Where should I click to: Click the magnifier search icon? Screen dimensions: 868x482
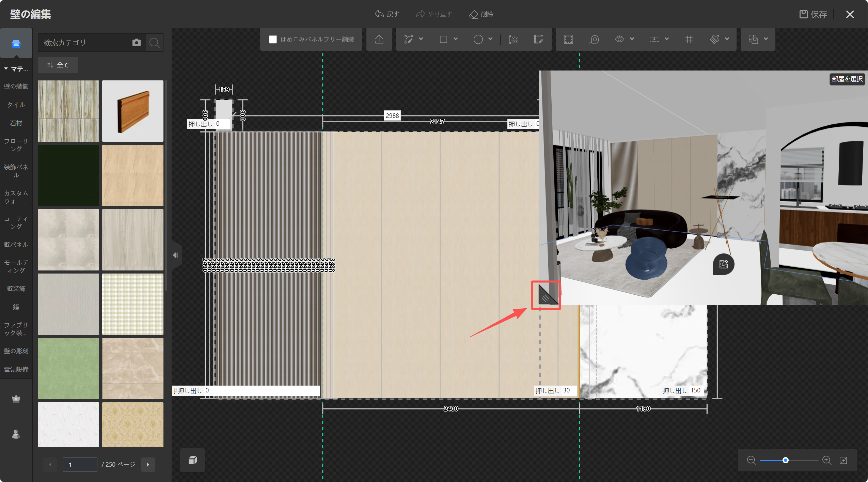tap(155, 43)
